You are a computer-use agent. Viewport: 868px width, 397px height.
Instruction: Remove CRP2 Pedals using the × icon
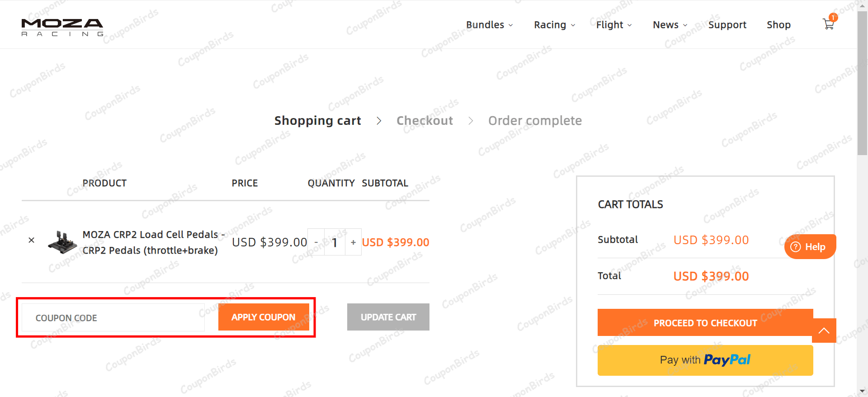click(x=31, y=240)
